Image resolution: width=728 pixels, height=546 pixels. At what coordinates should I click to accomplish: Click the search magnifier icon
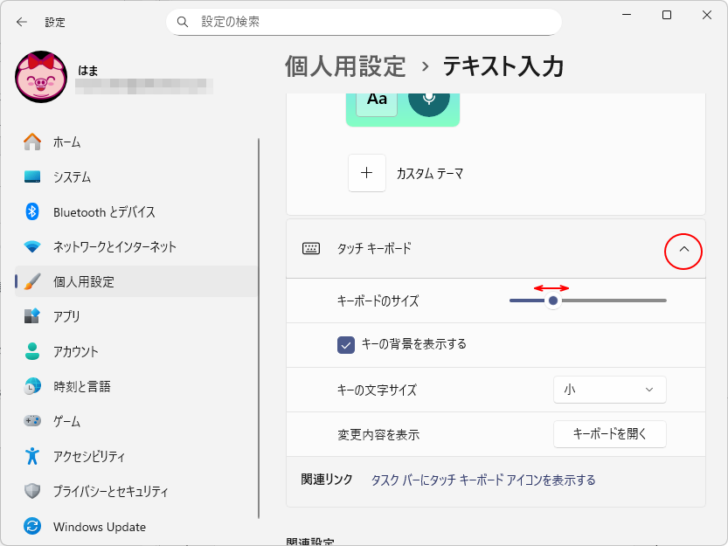click(182, 22)
